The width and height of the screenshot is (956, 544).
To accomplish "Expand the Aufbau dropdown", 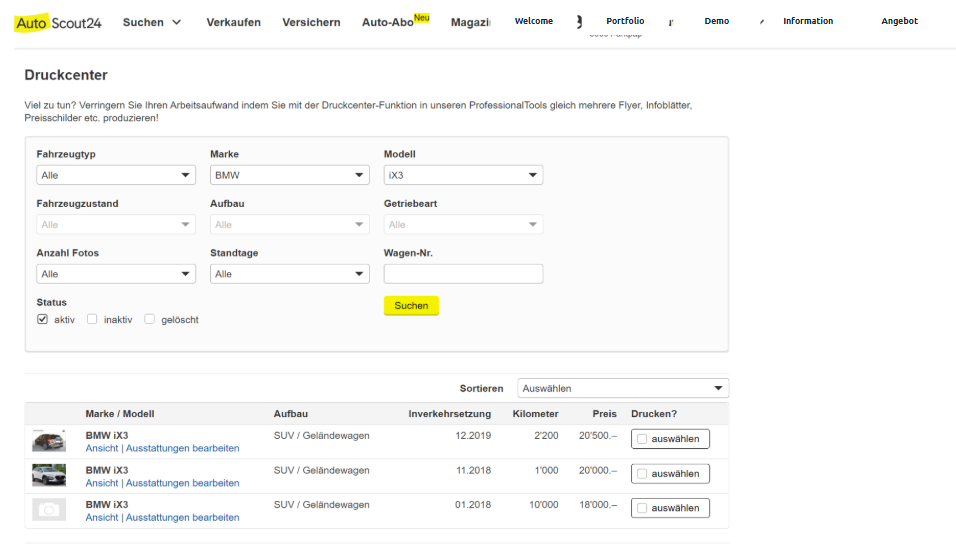I will coord(290,224).
